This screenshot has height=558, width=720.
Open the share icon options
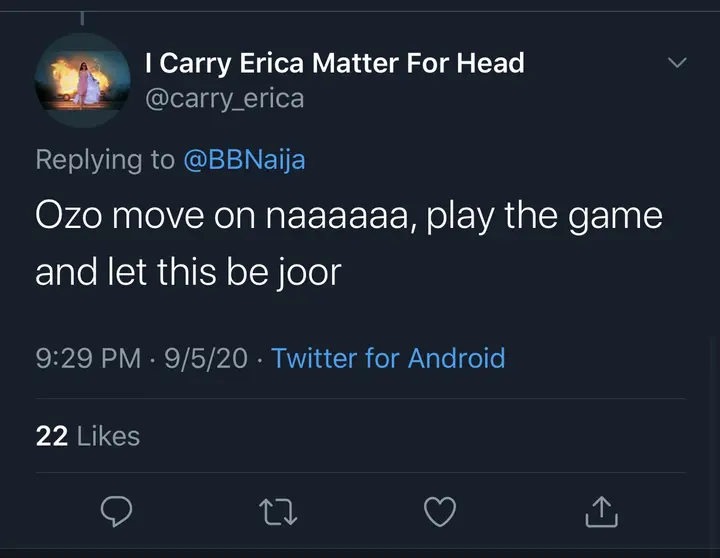(x=600, y=510)
